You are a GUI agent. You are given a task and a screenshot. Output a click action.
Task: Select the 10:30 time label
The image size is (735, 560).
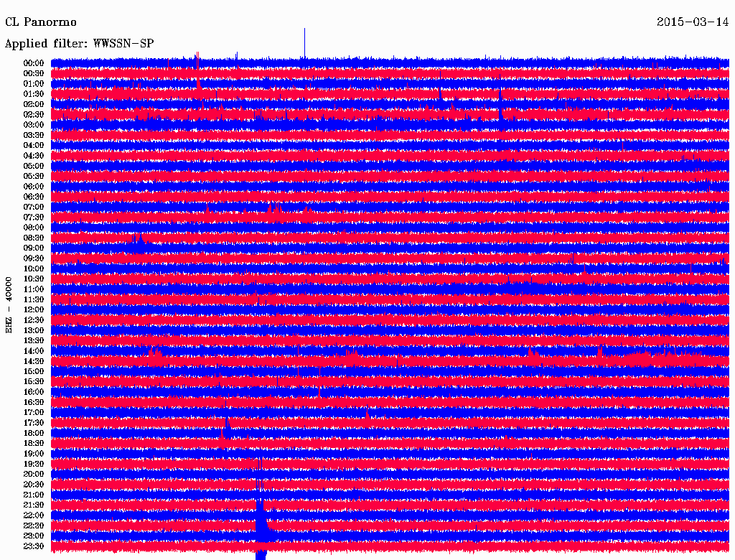(34, 279)
